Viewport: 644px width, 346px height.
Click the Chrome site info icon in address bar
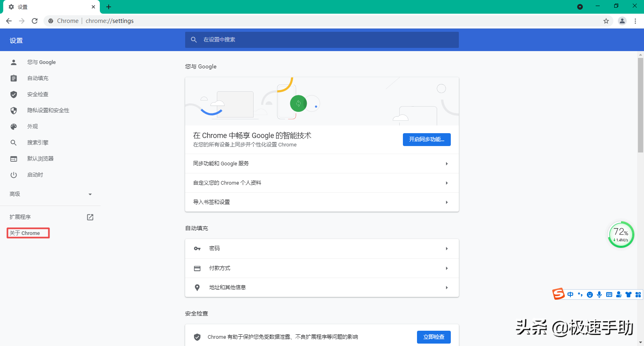(x=51, y=21)
